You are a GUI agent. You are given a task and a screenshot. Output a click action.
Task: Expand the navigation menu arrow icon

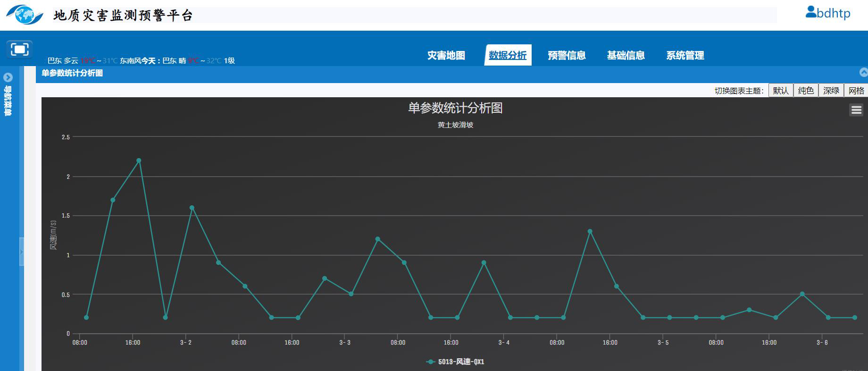coord(8,77)
